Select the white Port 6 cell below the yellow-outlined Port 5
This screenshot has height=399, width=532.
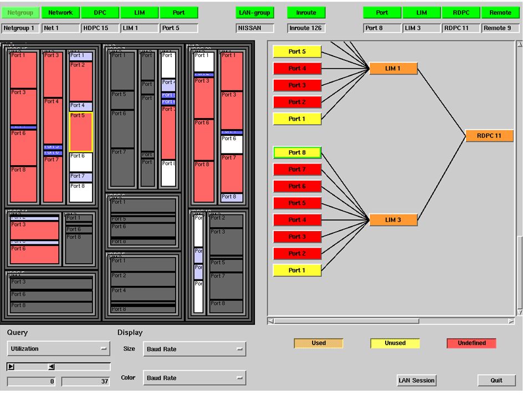click(x=81, y=162)
